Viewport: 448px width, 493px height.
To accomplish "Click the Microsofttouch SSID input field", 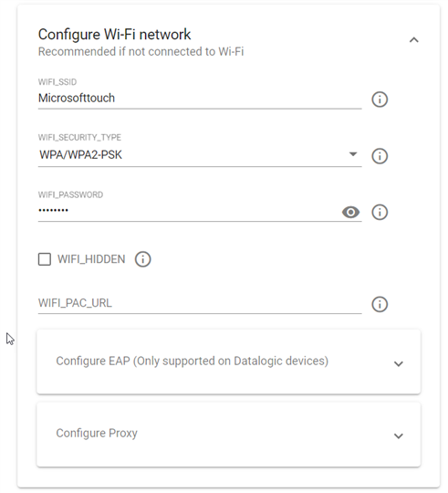I will (200, 98).
